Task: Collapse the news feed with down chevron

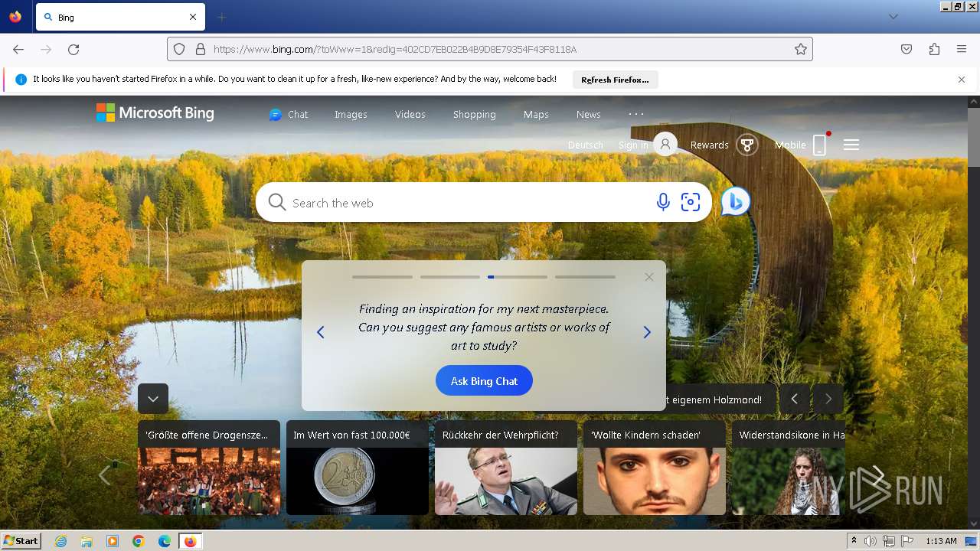Action: click(153, 399)
